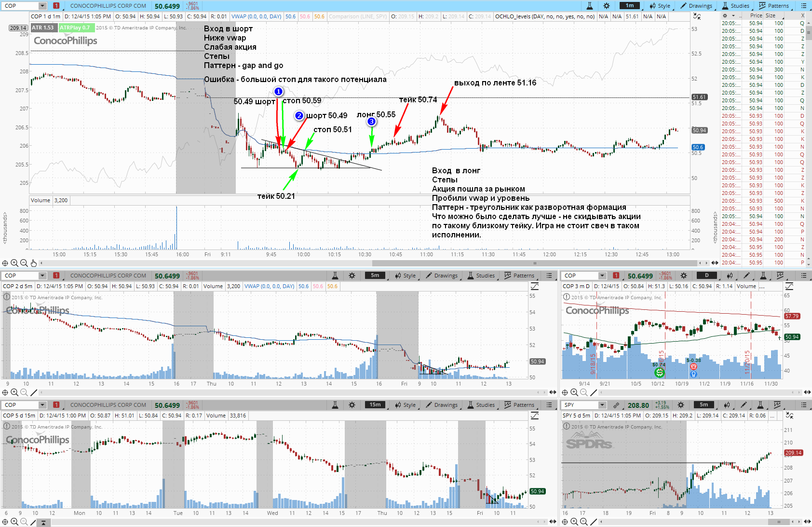This screenshot has width=812, height=527.
Task: Click the Price column header in Time and Sales
Action: click(x=756, y=15)
